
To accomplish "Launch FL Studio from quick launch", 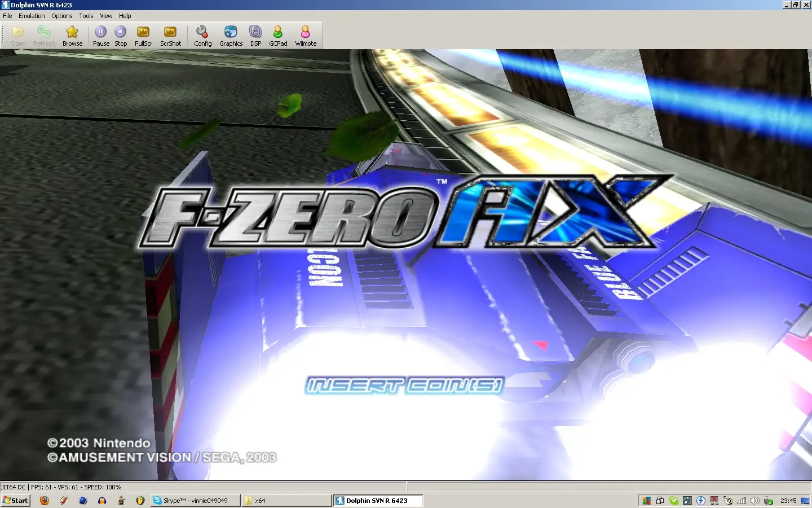I will pyautogui.click(x=140, y=501).
